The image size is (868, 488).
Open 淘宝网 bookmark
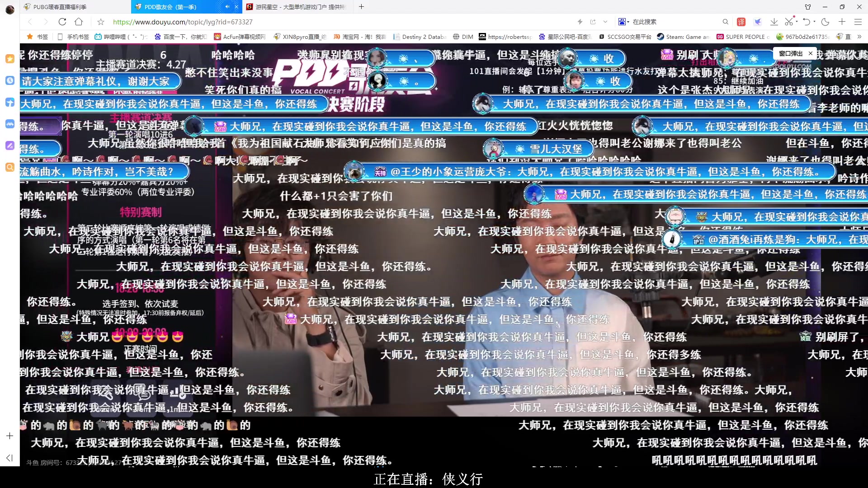[359, 37]
